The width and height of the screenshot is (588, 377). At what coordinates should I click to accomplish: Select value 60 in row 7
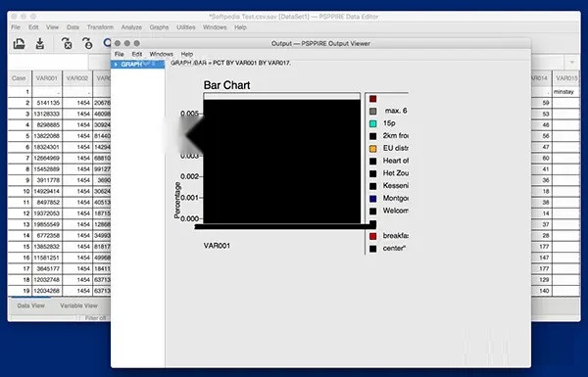(542, 159)
